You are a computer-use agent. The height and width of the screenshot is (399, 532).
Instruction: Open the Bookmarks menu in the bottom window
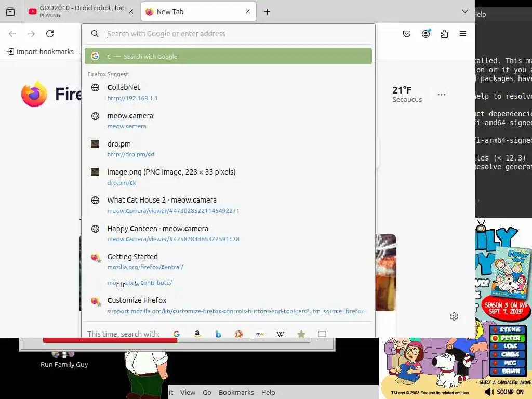coord(236,392)
